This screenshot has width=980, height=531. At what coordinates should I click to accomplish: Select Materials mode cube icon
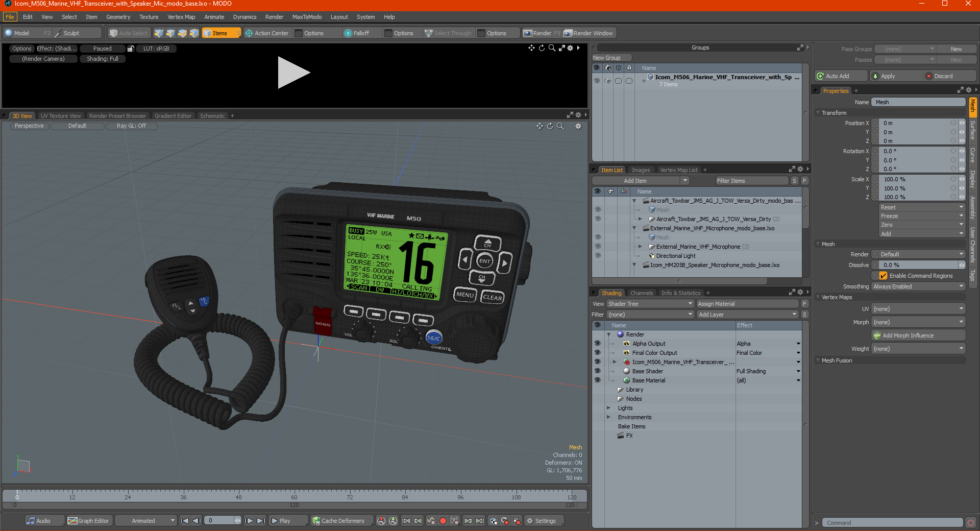[x=194, y=33]
